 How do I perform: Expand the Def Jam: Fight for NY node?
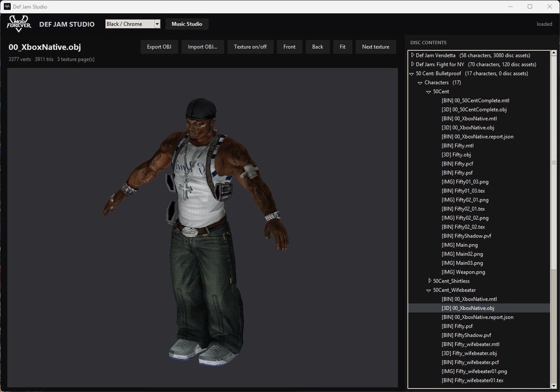click(412, 64)
